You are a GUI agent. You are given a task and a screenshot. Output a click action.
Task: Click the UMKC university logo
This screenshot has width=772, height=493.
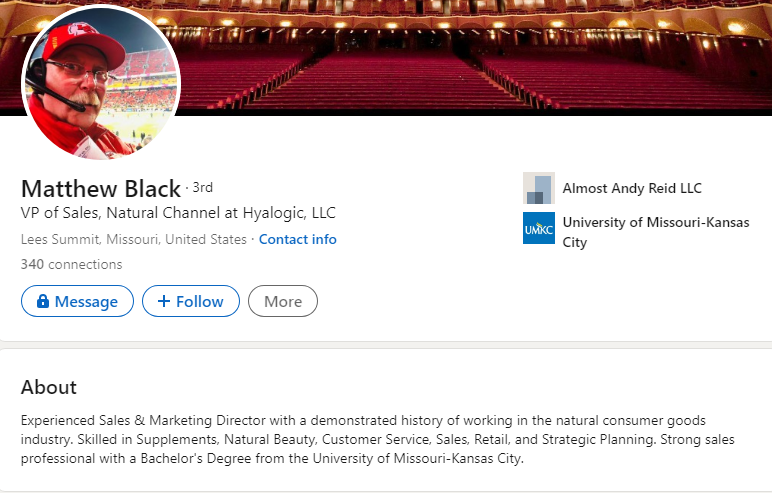click(x=538, y=228)
